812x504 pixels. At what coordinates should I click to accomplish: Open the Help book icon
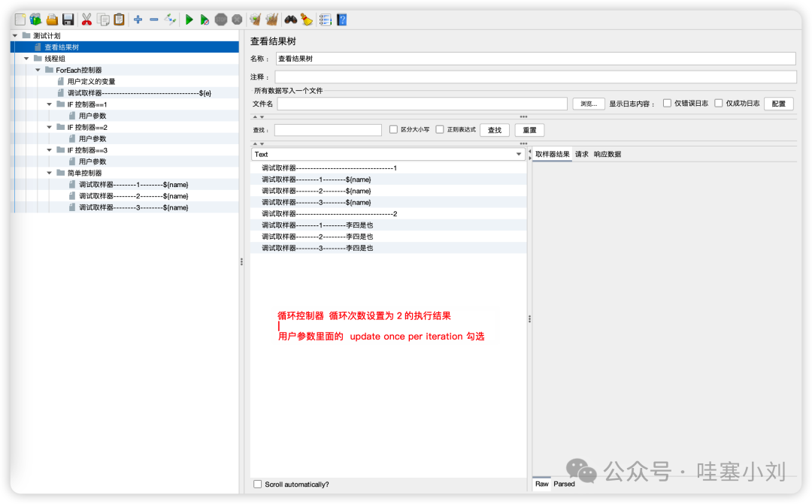pos(341,20)
